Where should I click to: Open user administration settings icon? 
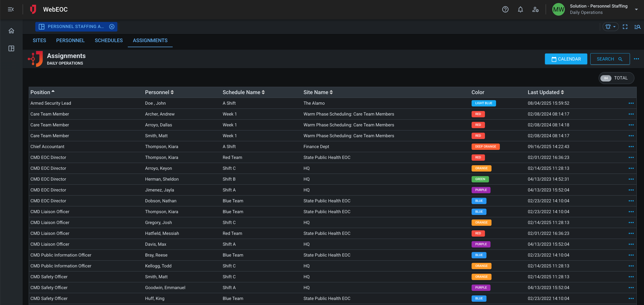[536, 10]
